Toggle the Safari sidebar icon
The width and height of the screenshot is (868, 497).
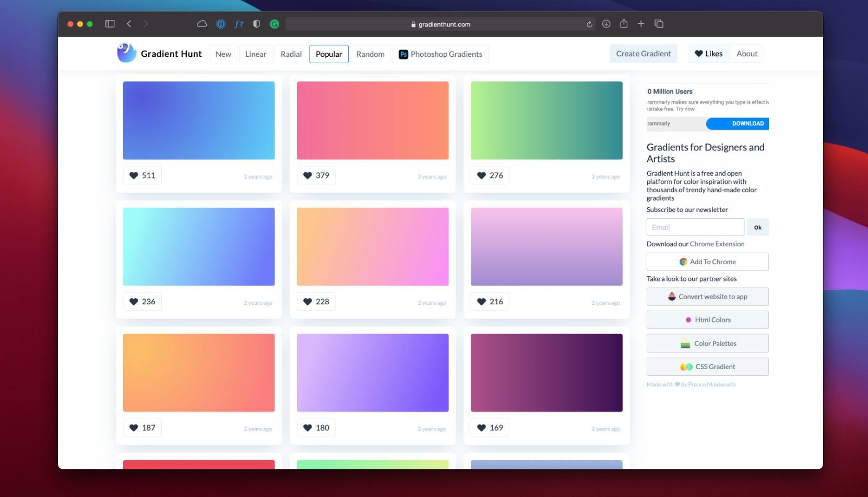coord(110,24)
